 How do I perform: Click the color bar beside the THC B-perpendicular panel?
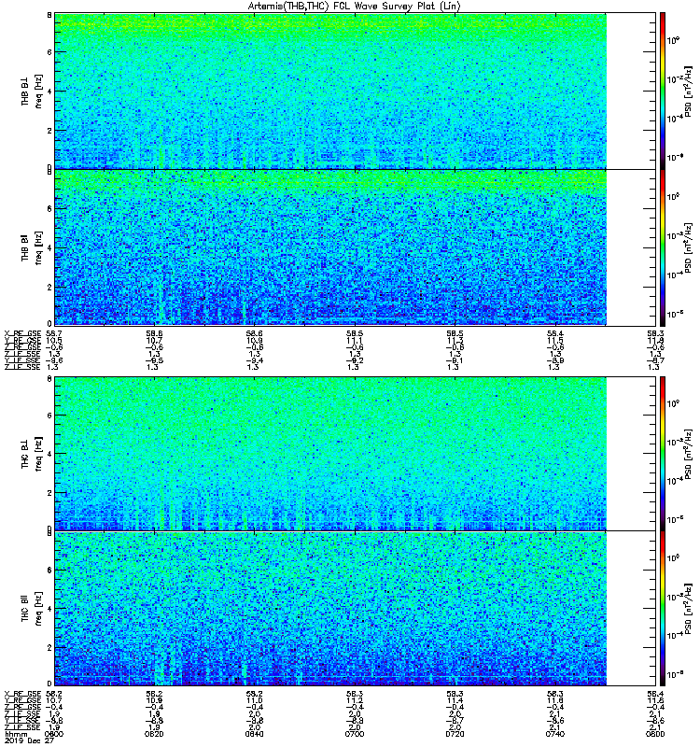coord(663,454)
